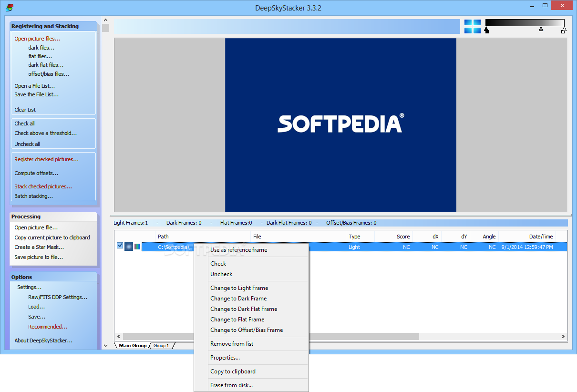Switch to the Group 1 tab
The width and height of the screenshot is (577, 392).
coord(161,345)
